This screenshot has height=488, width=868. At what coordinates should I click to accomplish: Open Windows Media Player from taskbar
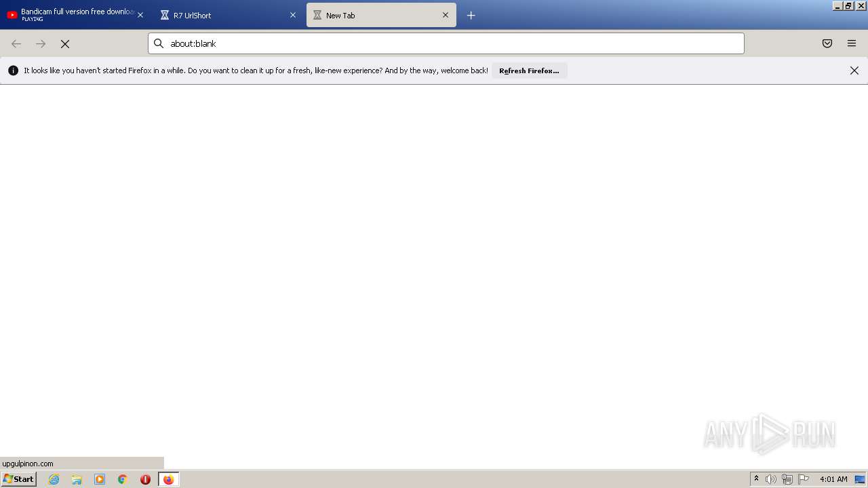pyautogui.click(x=100, y=479)
